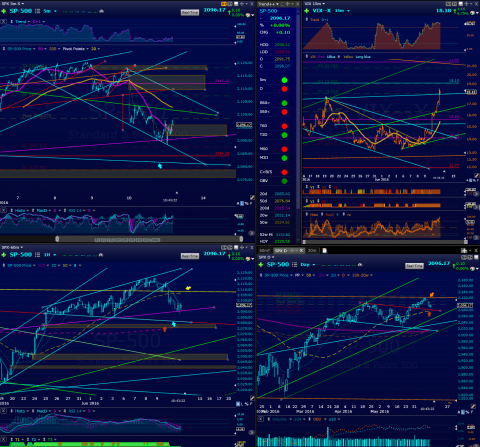Click Real-Time button in Day chart

click(414, 266)
